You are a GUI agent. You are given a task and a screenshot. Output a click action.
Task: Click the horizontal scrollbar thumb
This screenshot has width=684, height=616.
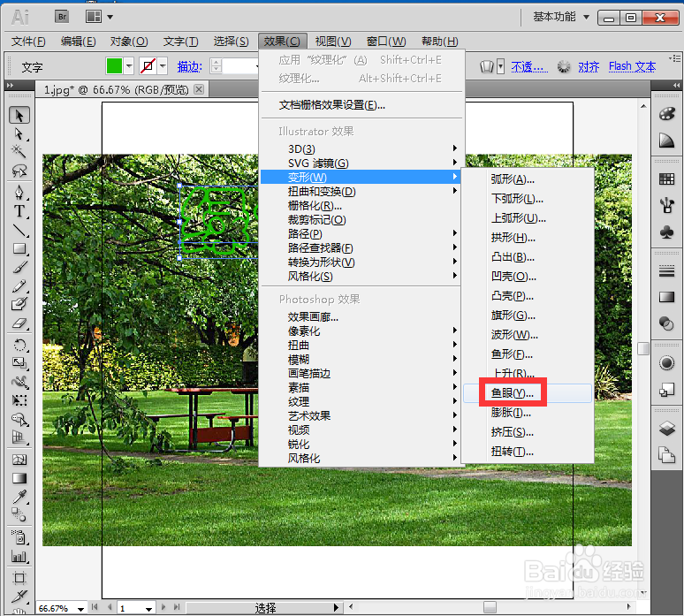pyautogui.click(x=490, y=607)
